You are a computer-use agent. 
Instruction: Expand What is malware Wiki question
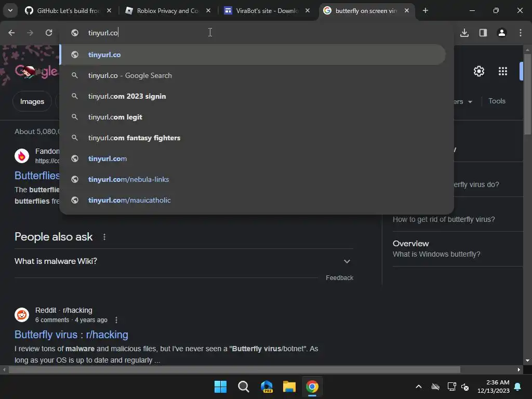183,261
